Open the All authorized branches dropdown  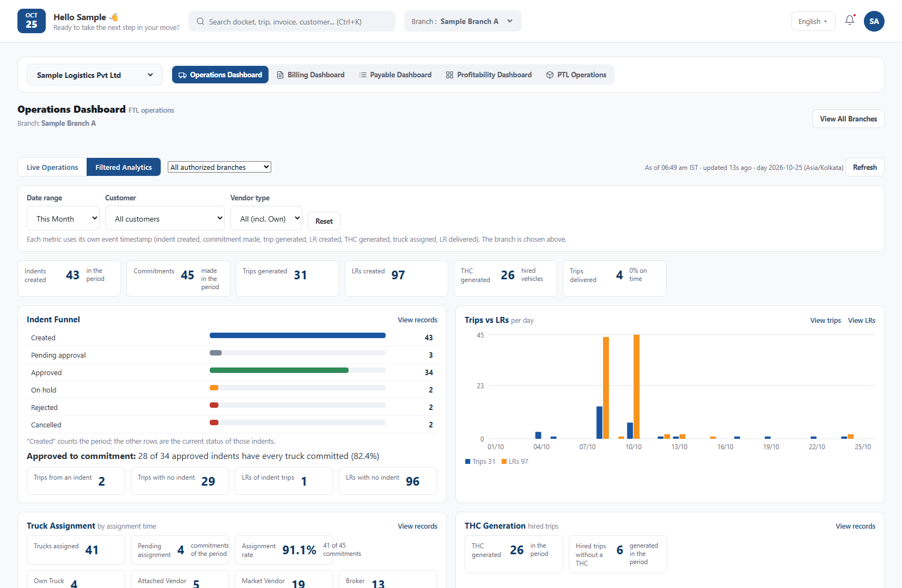coord(220,167)
